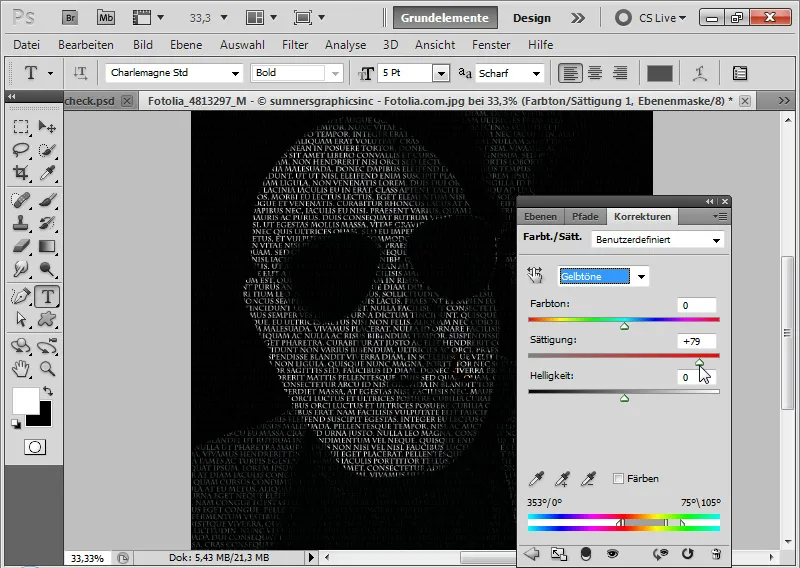View previous adjustment state
Image resolution: width=800 pixels, height=568 pixels.
tap(661, 554)
